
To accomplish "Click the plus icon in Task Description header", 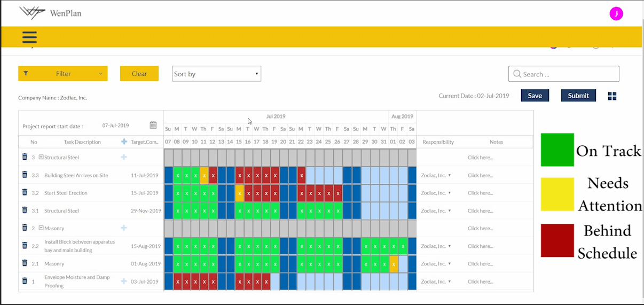I will tap(124, 142).
